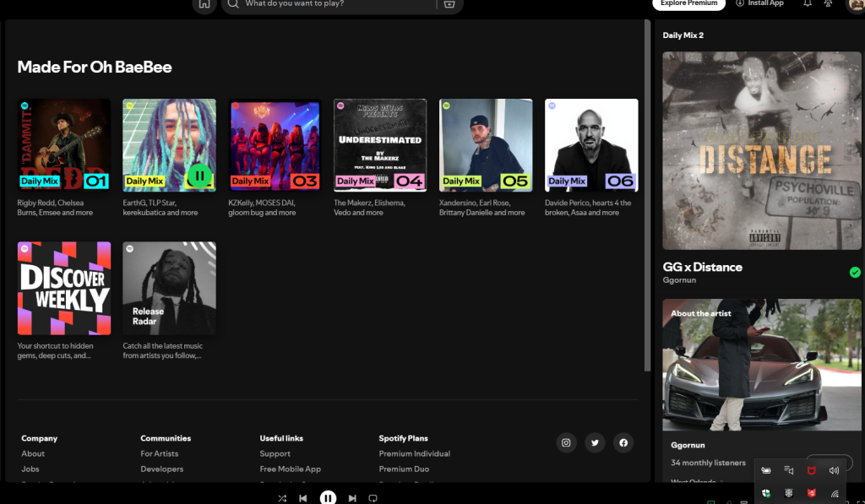Click the Install App link
Image resolution: width=865 pixels, height=504 pixels.
pos(759,3)
